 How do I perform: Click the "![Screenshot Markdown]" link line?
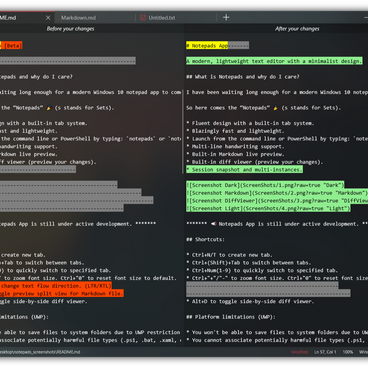tap(277, 193)
